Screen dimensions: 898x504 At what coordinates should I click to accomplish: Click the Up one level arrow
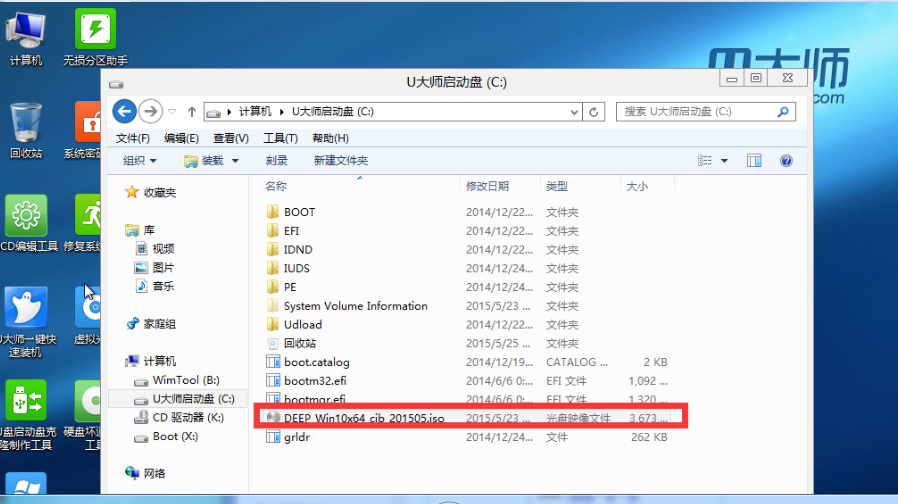click(x=192, y=112)
